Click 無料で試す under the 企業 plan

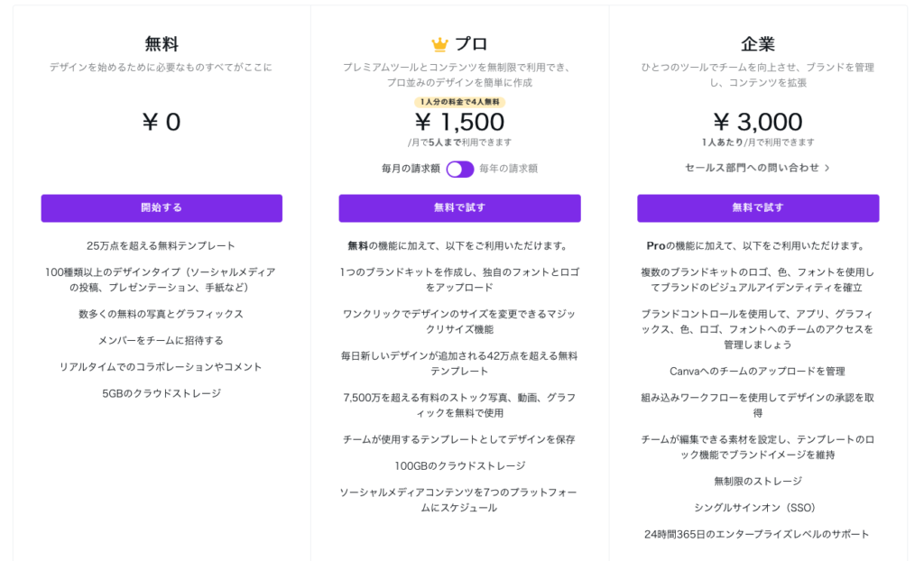pos(758,207)
